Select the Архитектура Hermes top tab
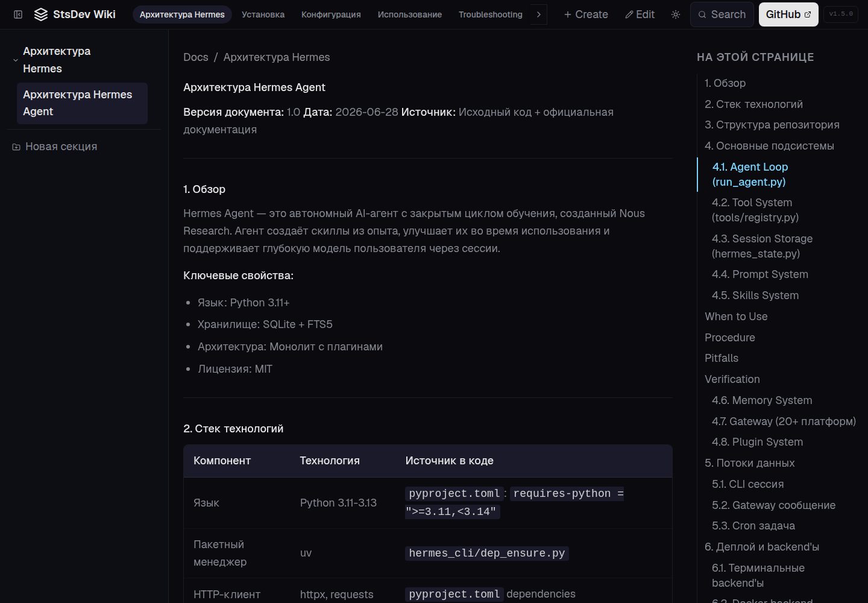The height and width of the screenshot is (603, 868). [182, 14]
